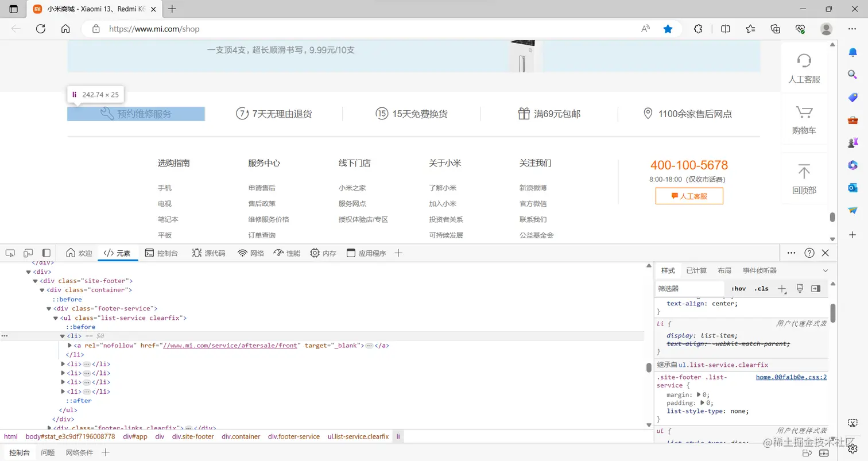Click the browser refresh icon
The image size is (868, 461).
point(40,29)
